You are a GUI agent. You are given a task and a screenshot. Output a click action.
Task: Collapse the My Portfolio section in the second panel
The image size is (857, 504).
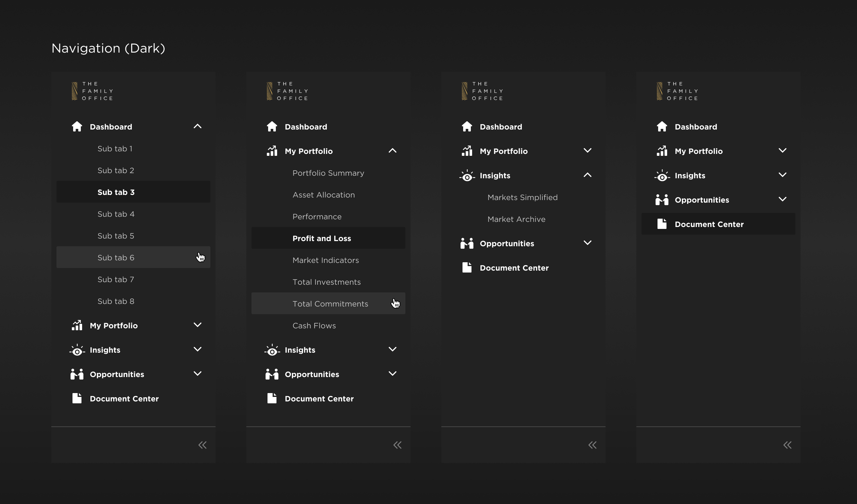coord(392,151)
